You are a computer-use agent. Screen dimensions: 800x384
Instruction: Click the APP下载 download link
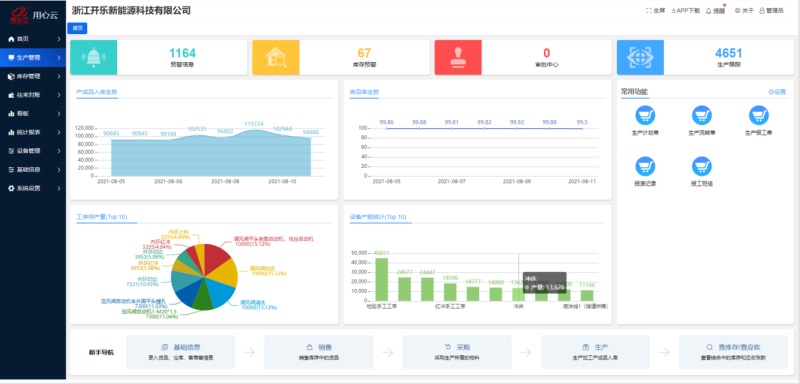[686, 11]
